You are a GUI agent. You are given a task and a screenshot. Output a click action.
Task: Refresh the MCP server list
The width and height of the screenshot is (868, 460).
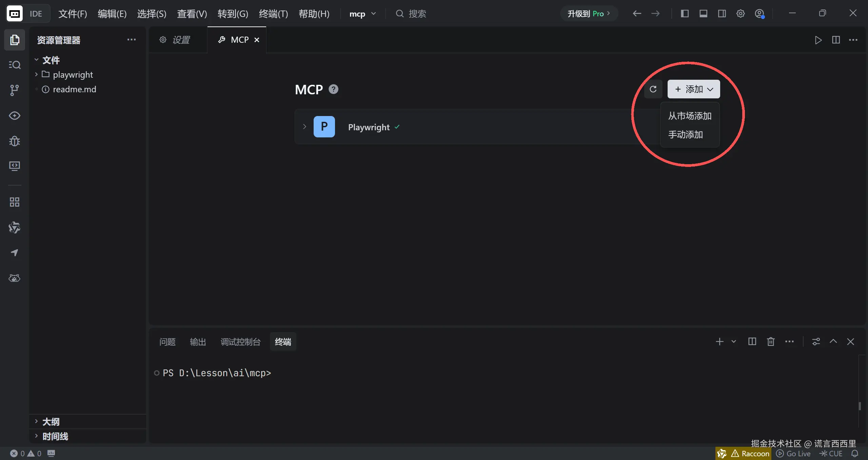point(653,89)
